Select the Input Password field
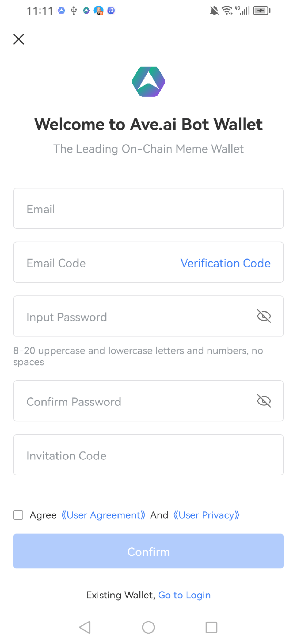297x644 pixels. (x=131, y=316)
